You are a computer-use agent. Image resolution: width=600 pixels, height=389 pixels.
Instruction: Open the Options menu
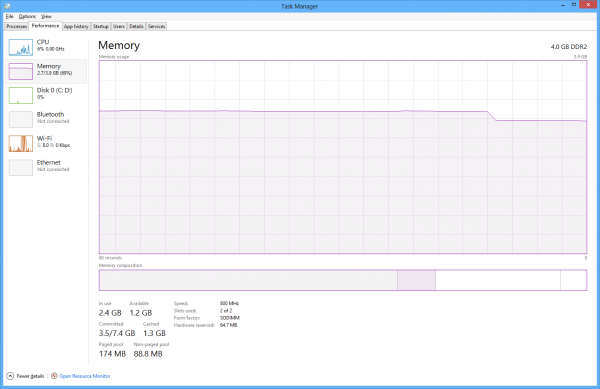27,16
